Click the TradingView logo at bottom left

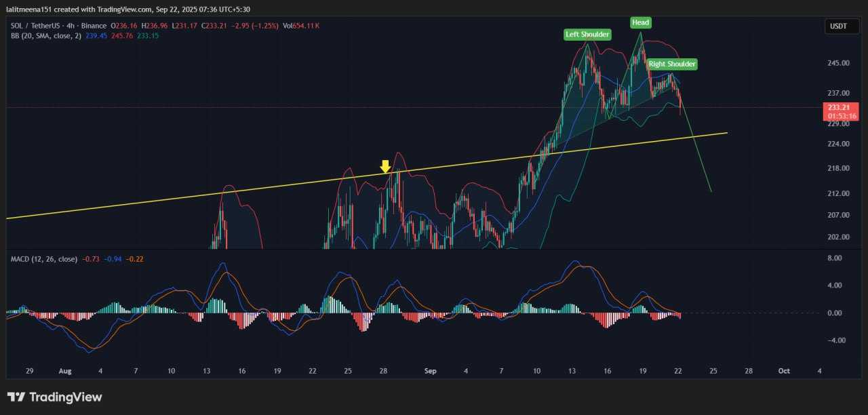pos(54,397)
